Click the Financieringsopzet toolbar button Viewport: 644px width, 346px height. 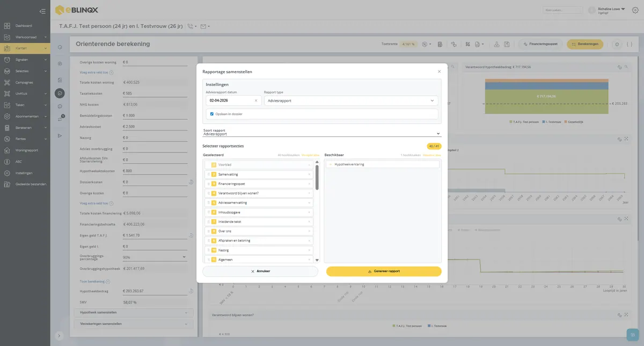539,44
